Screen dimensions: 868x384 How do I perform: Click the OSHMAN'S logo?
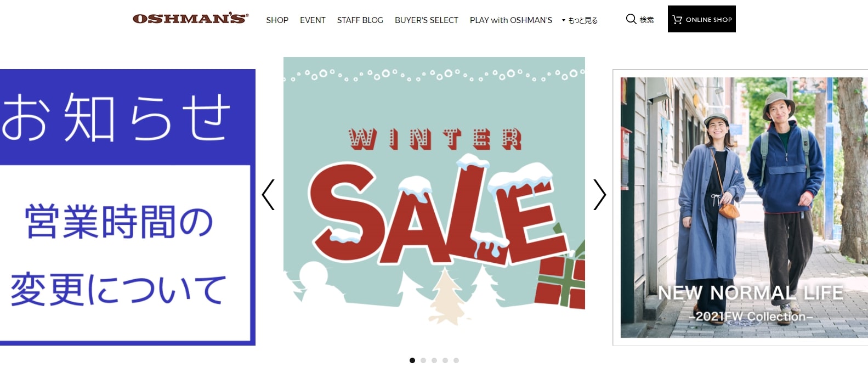coord(190,19)
